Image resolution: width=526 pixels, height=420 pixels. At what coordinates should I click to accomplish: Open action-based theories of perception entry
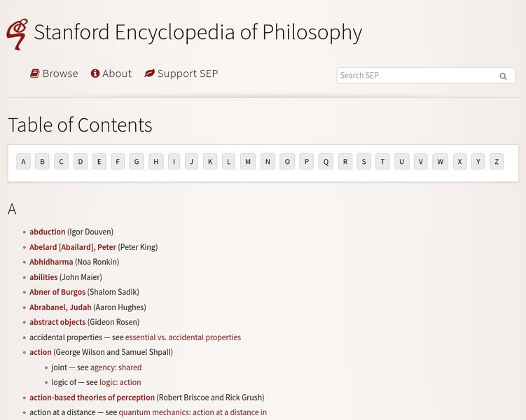coord(92,398)
